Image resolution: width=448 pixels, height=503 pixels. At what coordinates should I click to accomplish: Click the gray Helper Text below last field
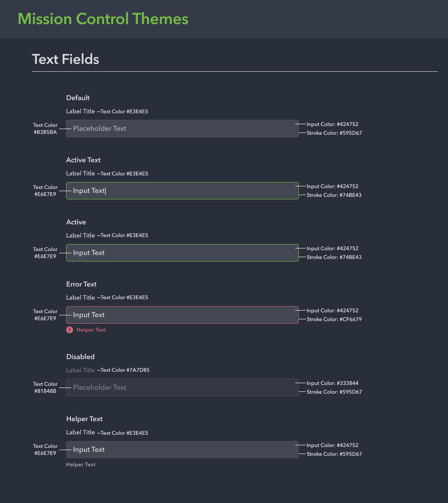(x=80, y=465)
